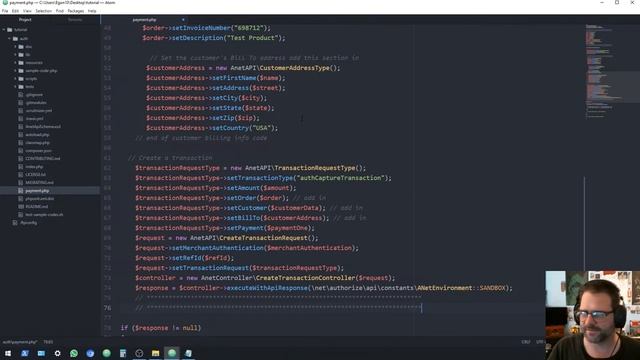Screen dimensions: 640x360
Task: Open test-sample-codes.sh in the tree
Action: (44, 215)
